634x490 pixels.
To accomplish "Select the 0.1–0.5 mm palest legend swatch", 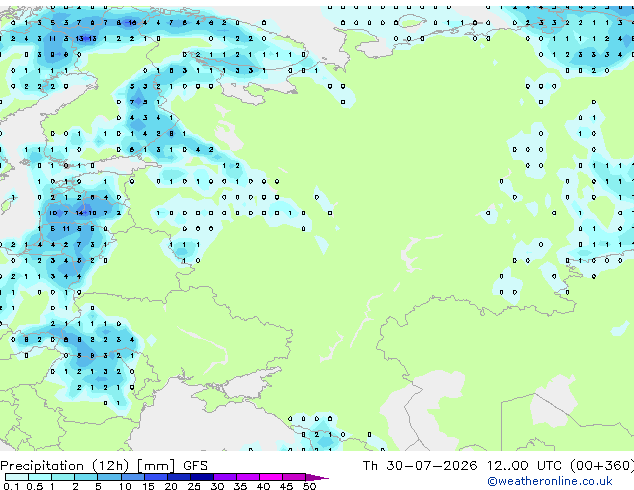I will click(x=17, y=477).
